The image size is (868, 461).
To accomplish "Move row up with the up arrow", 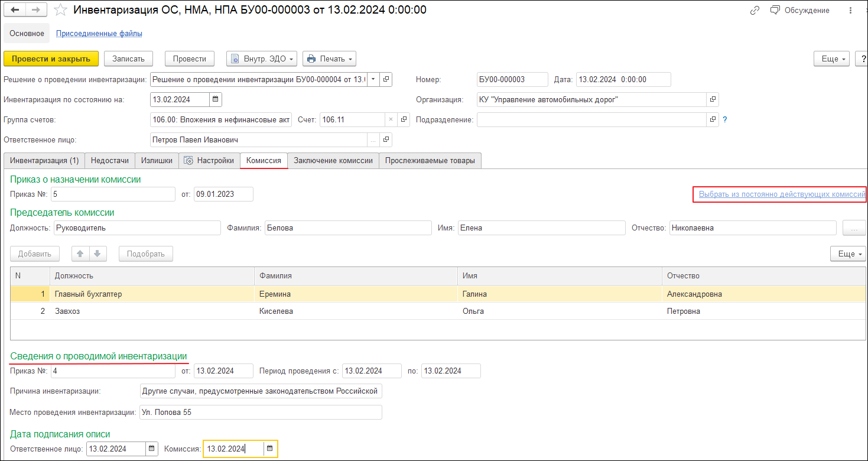I will pyautogui.click(x=80, y=254).
